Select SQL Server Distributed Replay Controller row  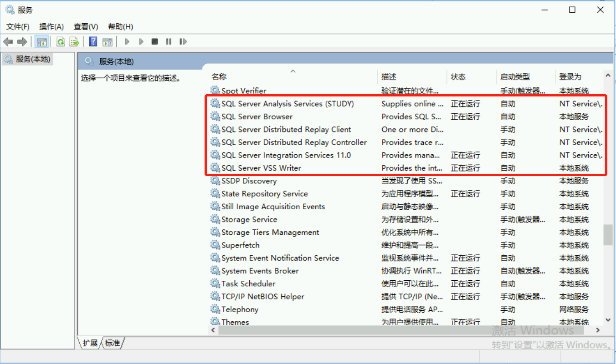click(x=406, y=142)
